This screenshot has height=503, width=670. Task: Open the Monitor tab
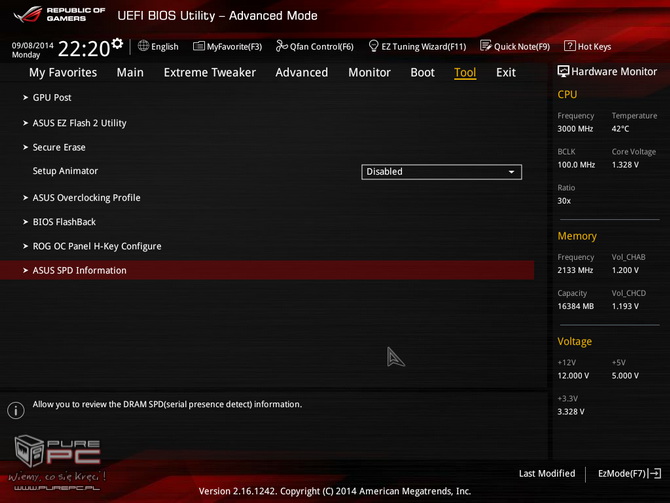click(x=369, y=73)
